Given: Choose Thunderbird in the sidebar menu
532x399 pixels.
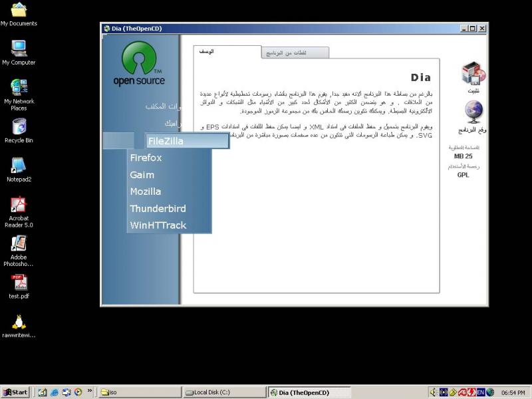Looking at the screenshot, I should click(x=158, y=208).
